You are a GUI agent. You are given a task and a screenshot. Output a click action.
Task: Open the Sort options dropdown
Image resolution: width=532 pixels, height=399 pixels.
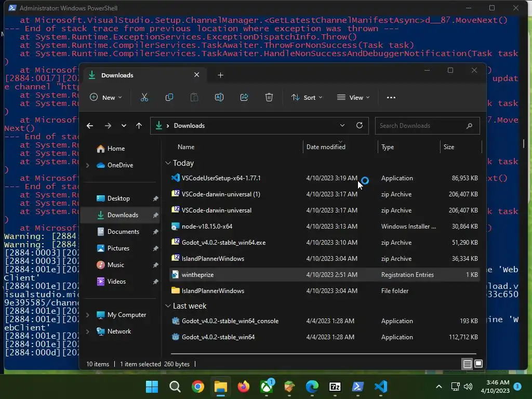307,98
